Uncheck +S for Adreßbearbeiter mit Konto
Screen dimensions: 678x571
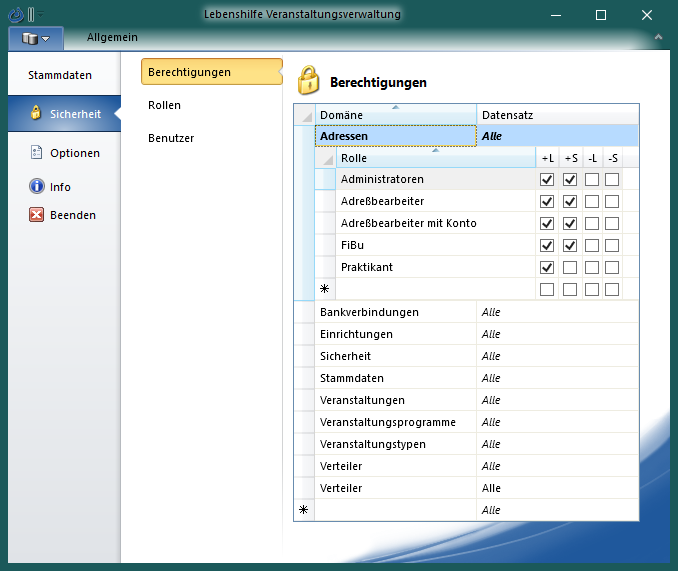point(570,223)
